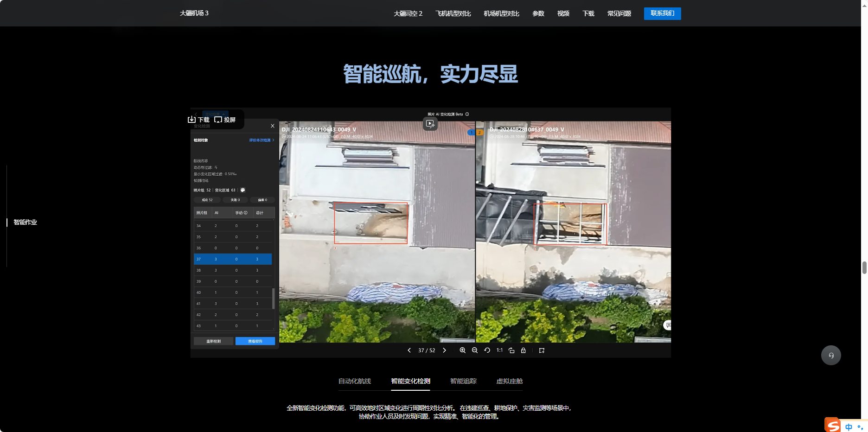Open the 飞机机型对比 nav menu item

click(453, 13)
